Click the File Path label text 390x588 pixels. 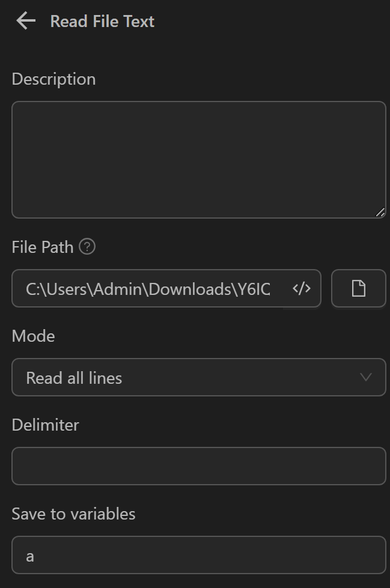43,247
